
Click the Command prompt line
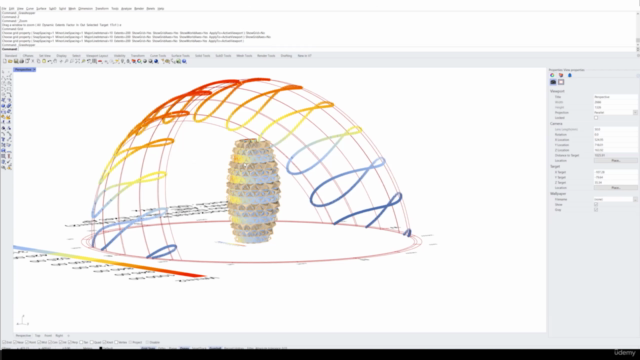tap(318, 49)
